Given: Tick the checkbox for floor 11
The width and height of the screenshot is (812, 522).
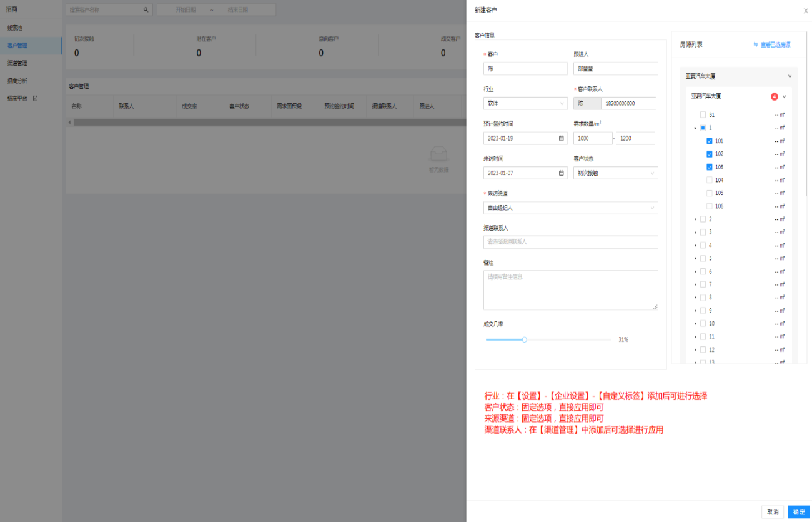Looking at the screenshot, I should coord(703,336).
